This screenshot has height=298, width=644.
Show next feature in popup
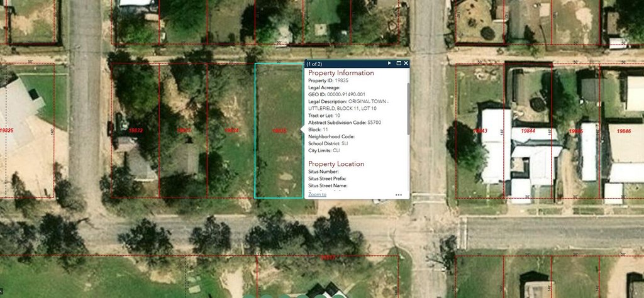coord(389,63)
